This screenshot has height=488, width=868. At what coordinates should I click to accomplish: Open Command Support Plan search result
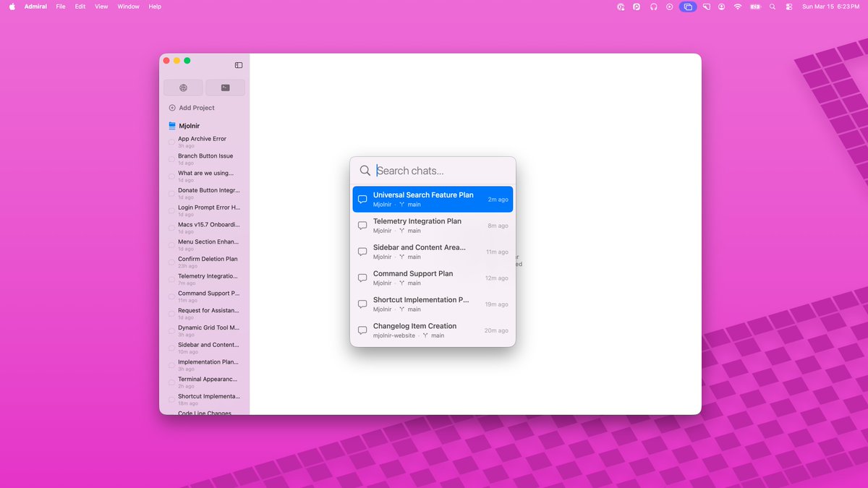tap(433, 278)
